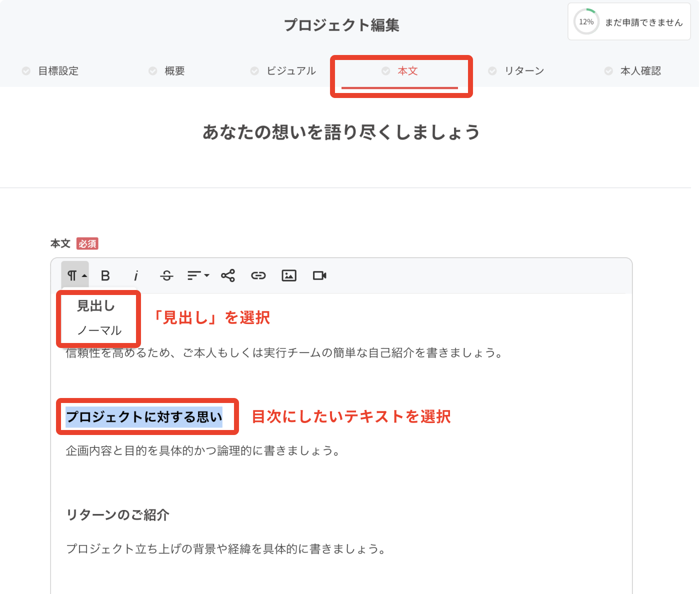Screen dimensions: 700x594
Task: Select the 本文 tab
Action: tap(407, 71)
